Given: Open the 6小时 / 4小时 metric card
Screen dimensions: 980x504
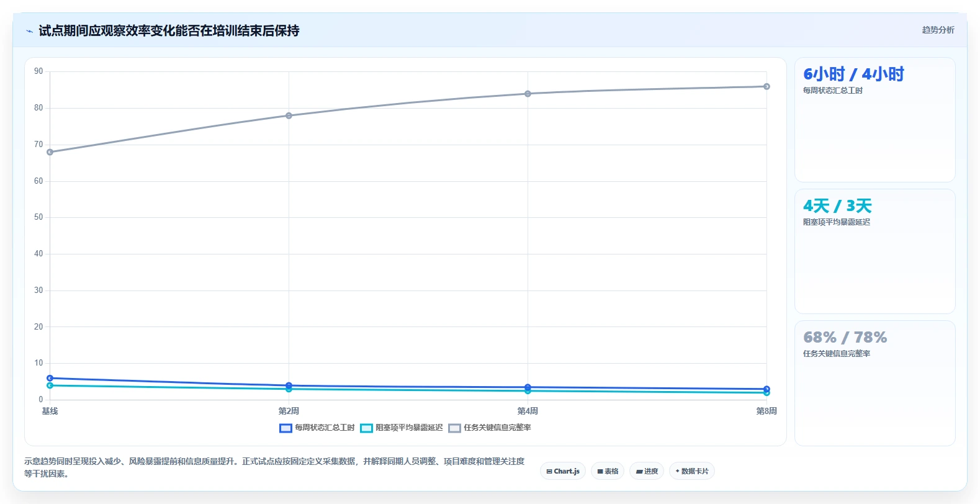Looking at the screenshot, I should [874, 120].
